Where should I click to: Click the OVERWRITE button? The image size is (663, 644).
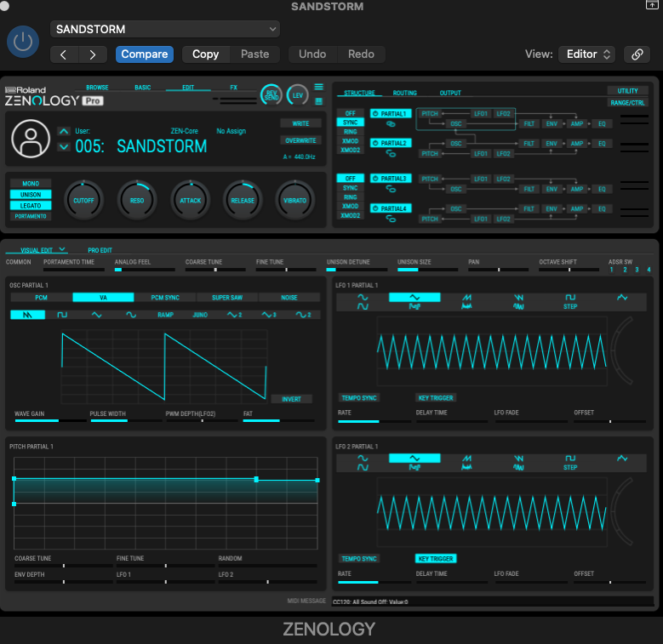coord(300,140)
